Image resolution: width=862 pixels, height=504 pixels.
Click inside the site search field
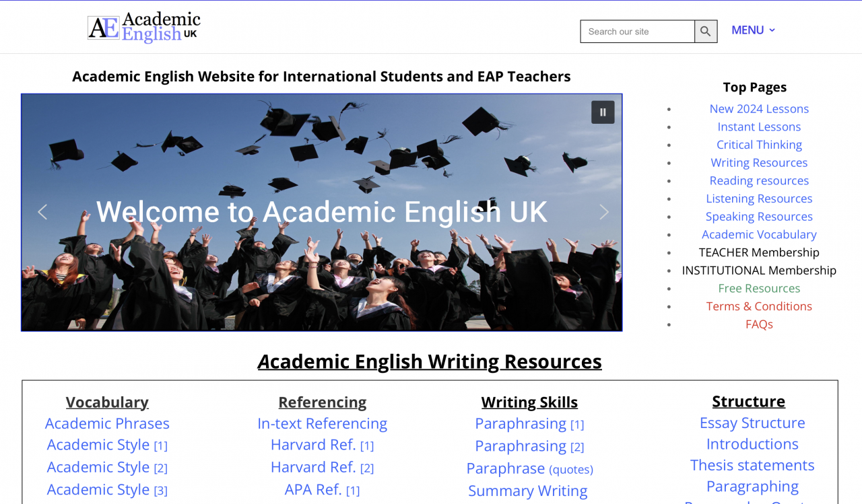click(x=637, y=31)
